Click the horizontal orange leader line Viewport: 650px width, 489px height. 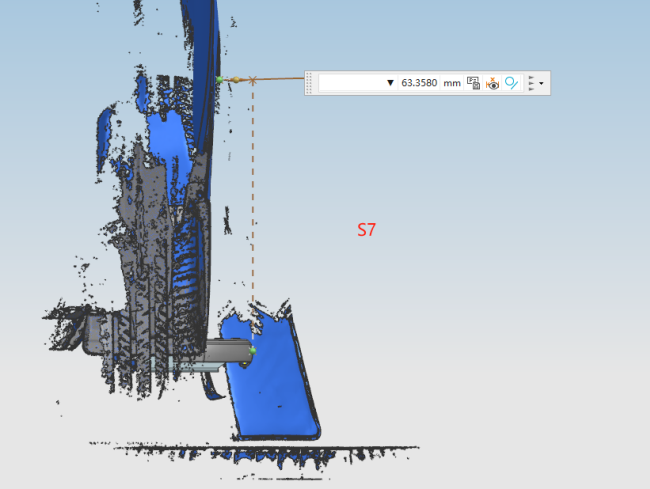[x=280, y=78]
